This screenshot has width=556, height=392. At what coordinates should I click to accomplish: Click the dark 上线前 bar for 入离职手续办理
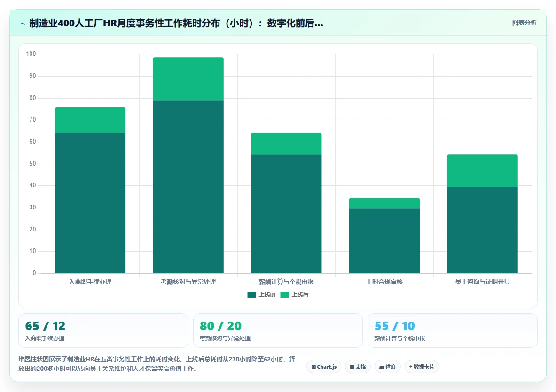(90, 203)
